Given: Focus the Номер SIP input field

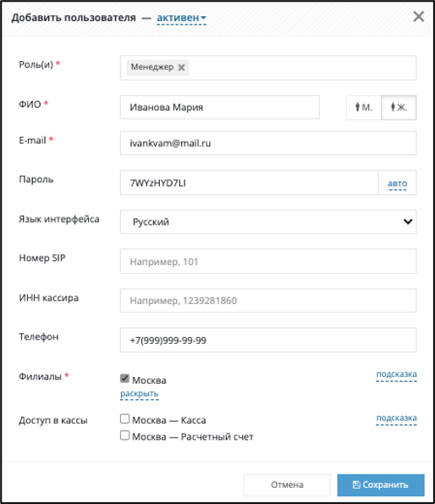Looking at the screenshot, I should (x=268, y=262).
